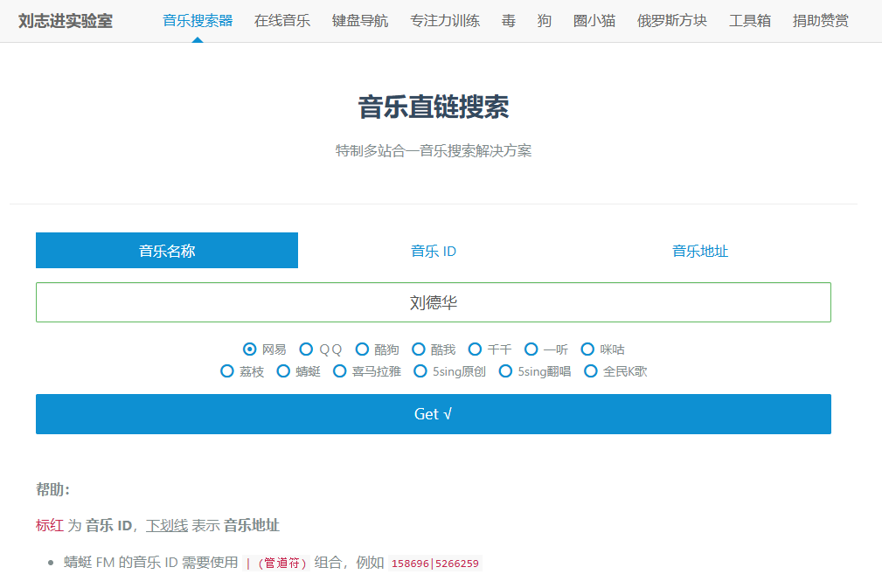Open the 圈小猫 game link

click(x=594, y=21)
